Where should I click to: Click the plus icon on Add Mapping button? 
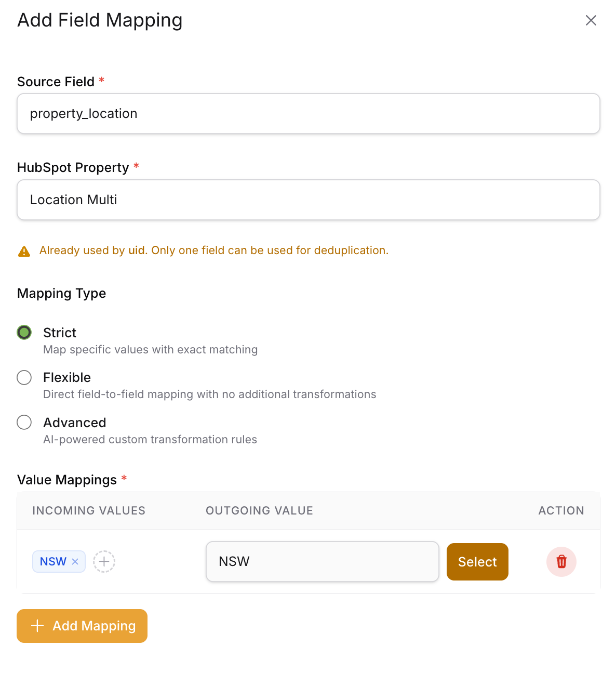point(37,626)
